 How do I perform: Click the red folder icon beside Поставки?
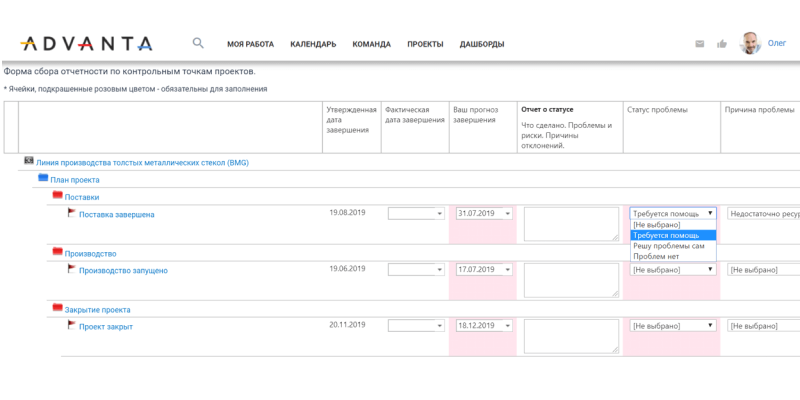[57, 197]
